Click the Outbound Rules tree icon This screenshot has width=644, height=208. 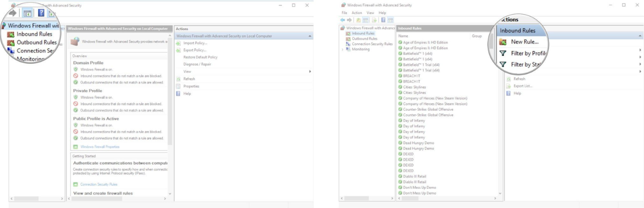[348, 39]
